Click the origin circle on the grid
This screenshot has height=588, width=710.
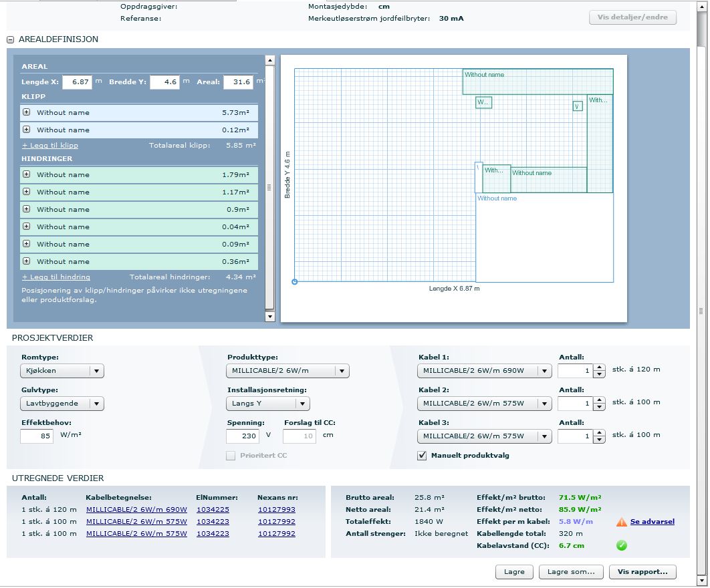point(295,282)
